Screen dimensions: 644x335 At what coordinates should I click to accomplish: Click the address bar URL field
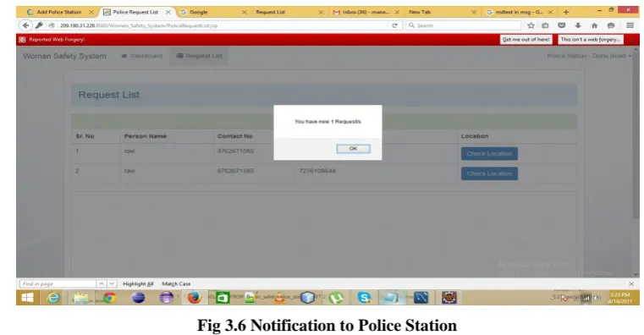[222, 25]
